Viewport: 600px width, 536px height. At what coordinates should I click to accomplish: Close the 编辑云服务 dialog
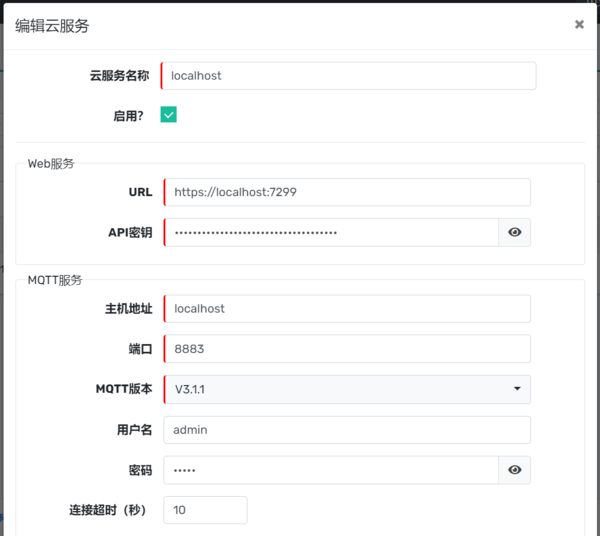tap(579, 25)
